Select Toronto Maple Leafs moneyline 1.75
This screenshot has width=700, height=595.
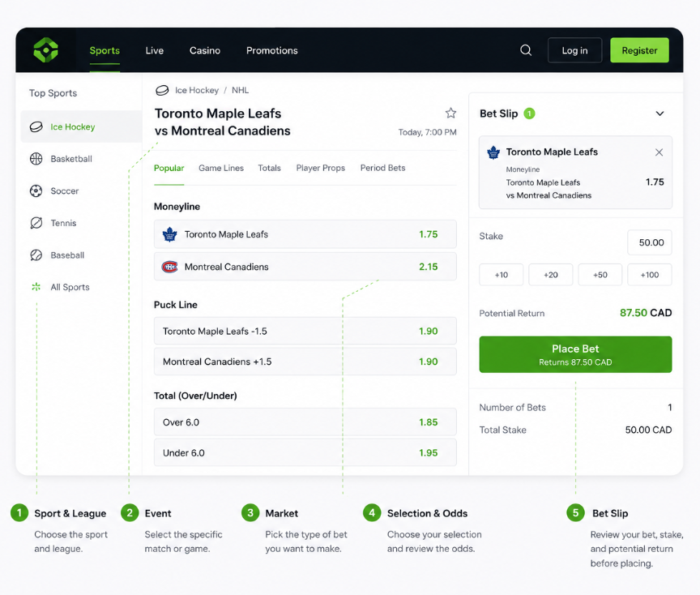click(305, 234)
